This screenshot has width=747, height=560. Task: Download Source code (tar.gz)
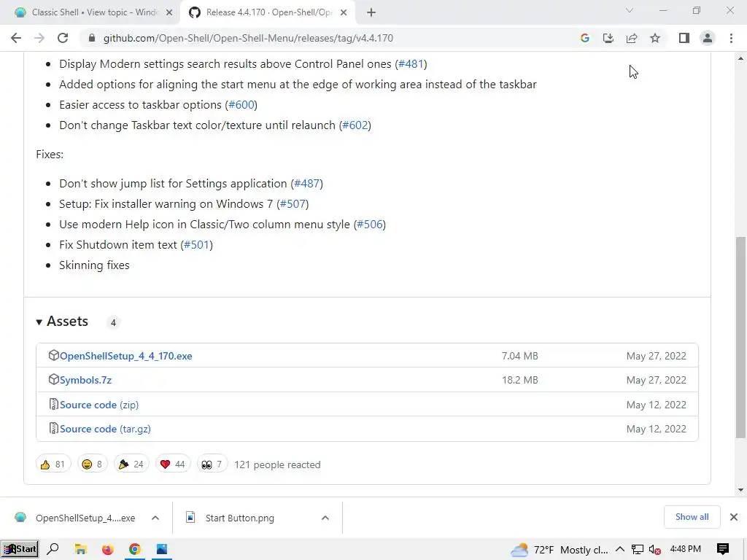click(x=105, y=429)
